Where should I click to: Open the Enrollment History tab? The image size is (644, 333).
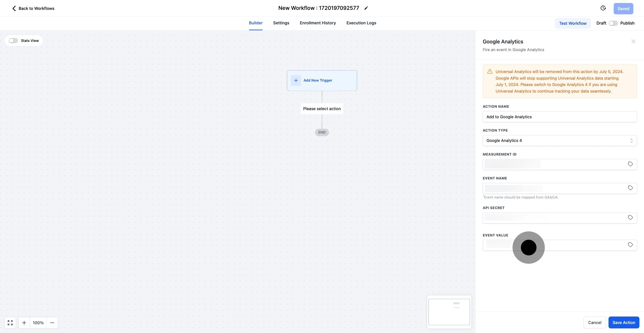318,23
